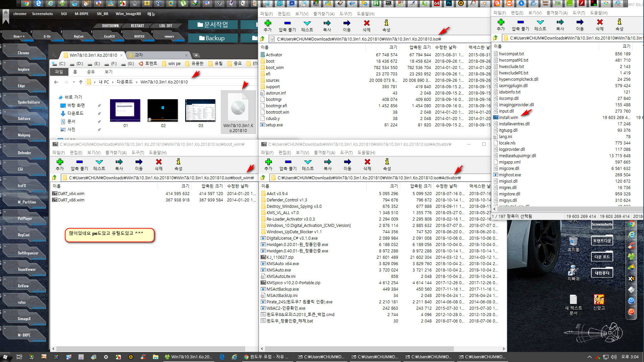Open 도움말(H) menu in the Activator window
The width and height of the screenshot is (644, 362).
(x=366, y=153)
